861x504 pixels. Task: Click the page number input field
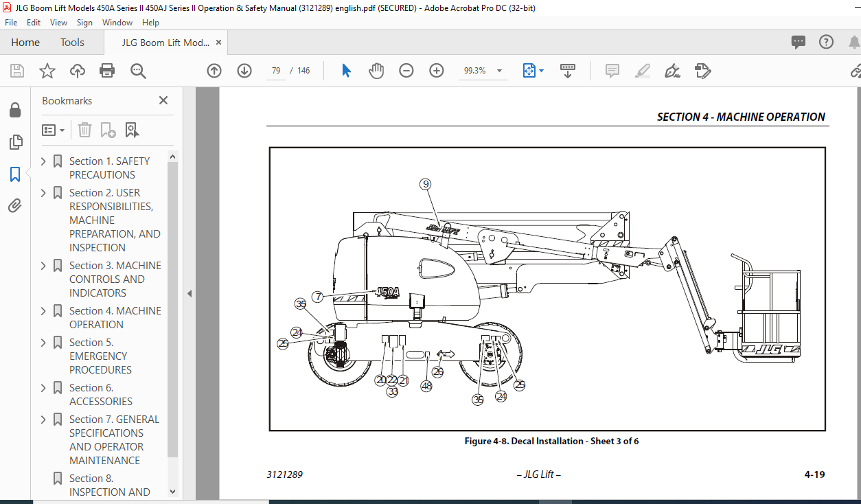click(x=276, y=71)
